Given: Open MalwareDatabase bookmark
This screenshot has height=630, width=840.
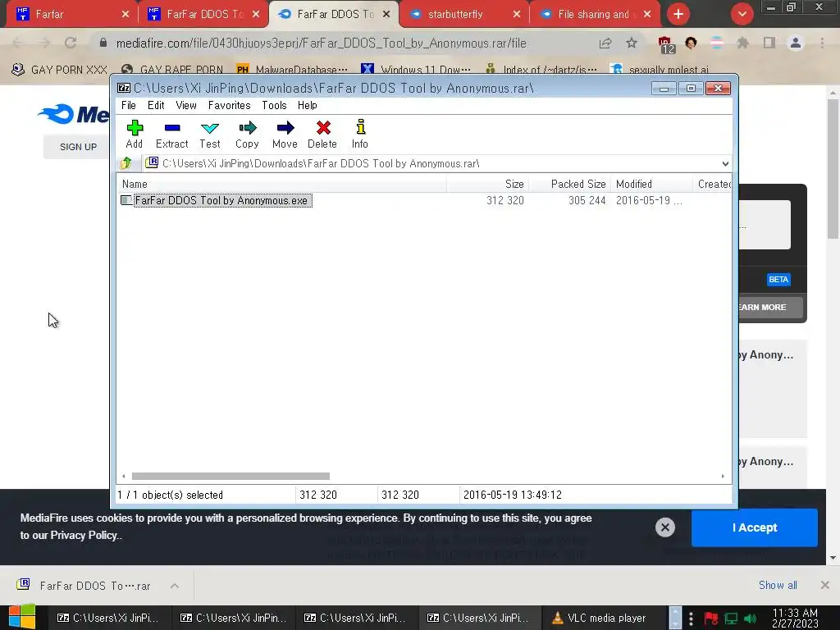Looking at the screenshot, I should [292, 70].
